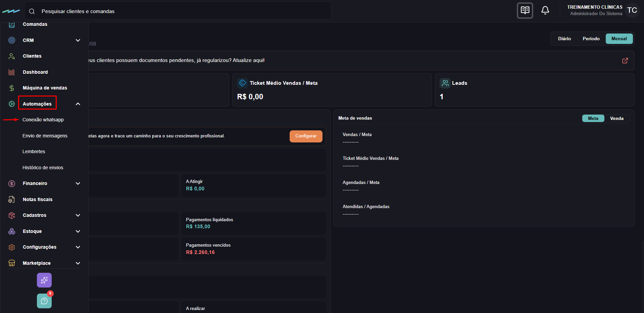The image size is (644, 313).
Task: Select Meta in Meta de vendas
Action: (593, 118)
